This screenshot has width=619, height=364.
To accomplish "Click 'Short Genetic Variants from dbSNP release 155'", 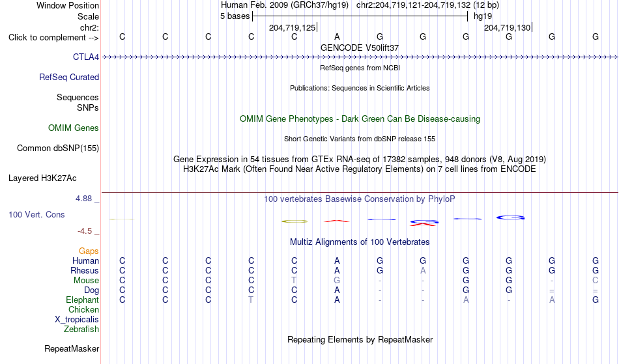I will (360, 139).
